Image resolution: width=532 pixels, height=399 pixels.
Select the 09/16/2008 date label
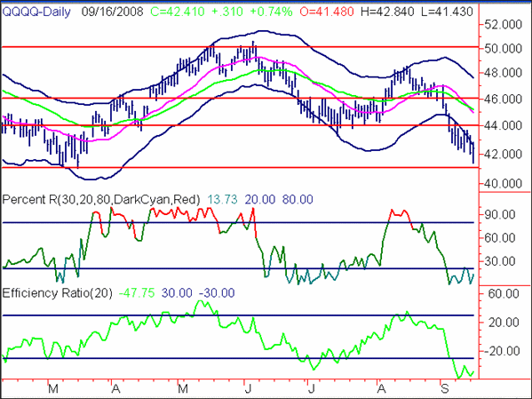click(112, 12)
